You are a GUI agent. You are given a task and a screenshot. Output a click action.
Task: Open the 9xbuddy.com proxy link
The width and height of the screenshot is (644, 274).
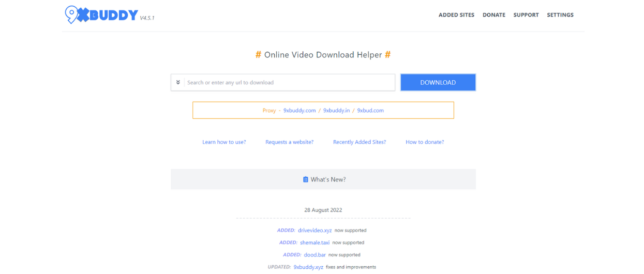point(299,111)
